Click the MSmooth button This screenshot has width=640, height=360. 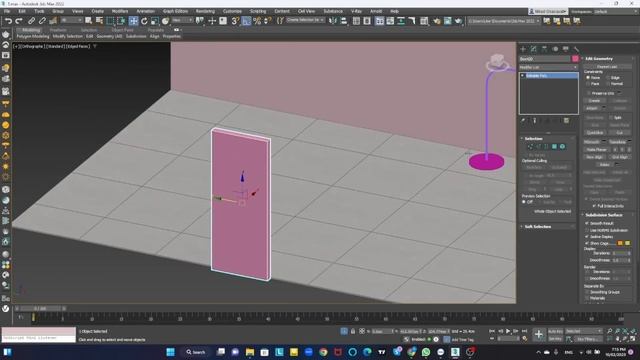[x=592, y=142]
